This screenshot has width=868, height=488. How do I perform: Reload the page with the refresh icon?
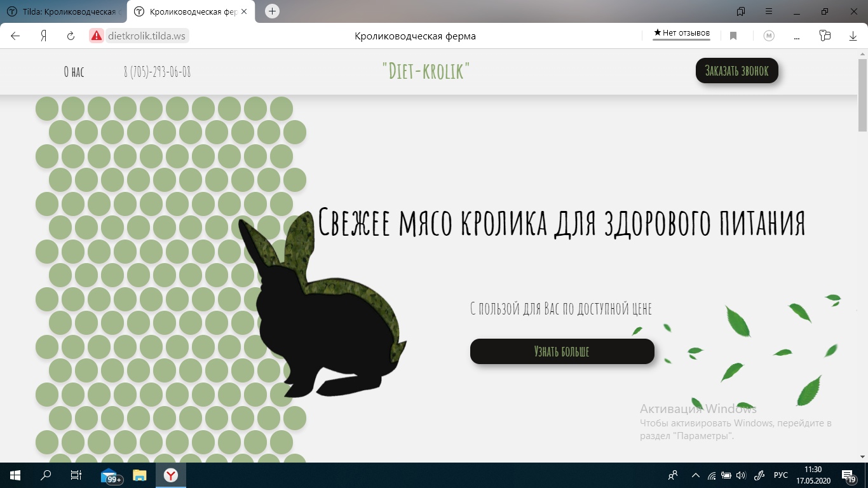click(x=71, y=36)
